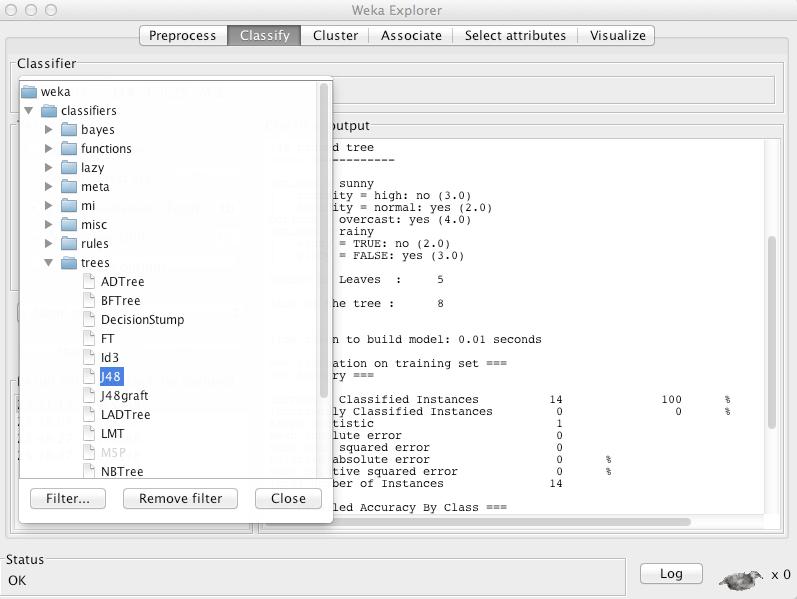Click the OK status text
The image size is (797, 599).
[x=17, y=580]
